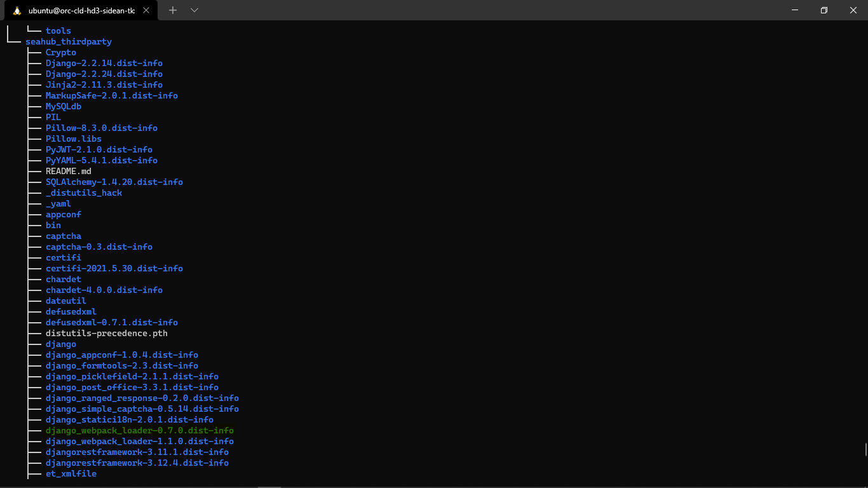This screenshot has height=488, width=868.
Task: Click the certifi-2021.5.30.dist-info entry
Action: tap(114, 269)
